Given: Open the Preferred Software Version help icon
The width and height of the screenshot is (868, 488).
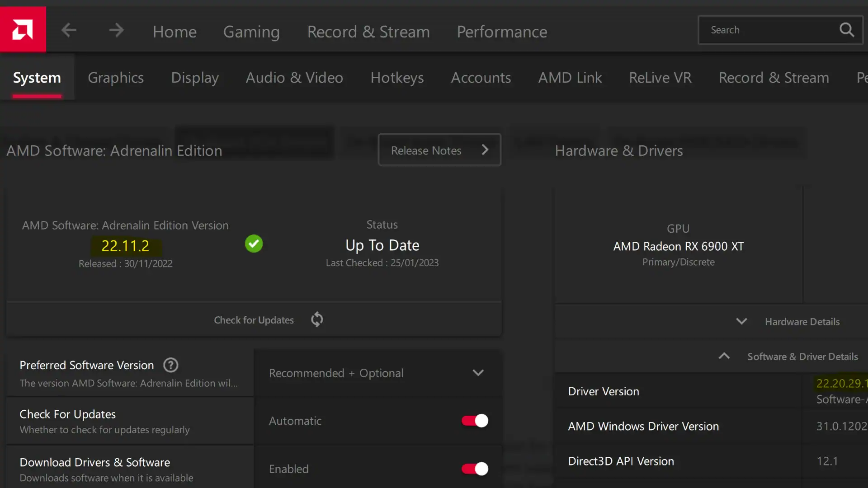Looking at the screenshot, I should click(x=170, y=365).
